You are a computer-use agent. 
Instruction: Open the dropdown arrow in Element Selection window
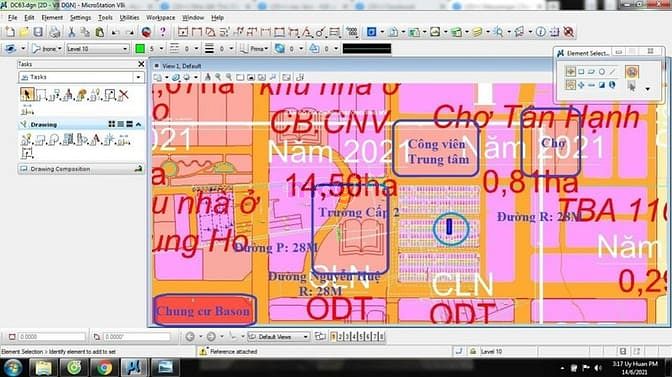tap(648, 89)
